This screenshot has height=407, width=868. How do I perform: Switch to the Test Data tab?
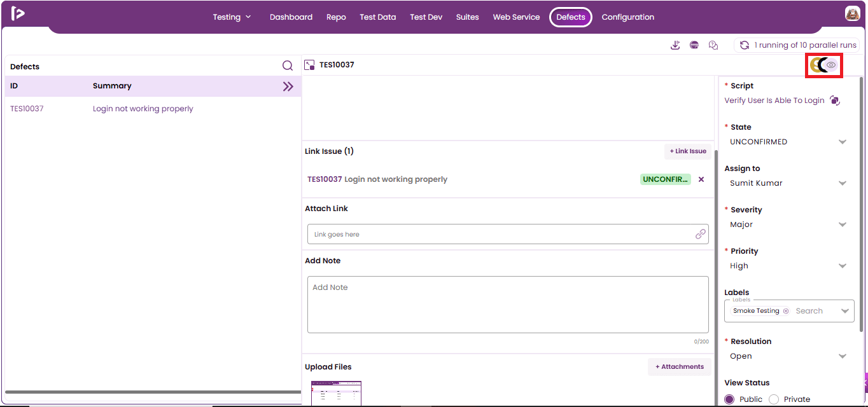click(x=378, y=17)
